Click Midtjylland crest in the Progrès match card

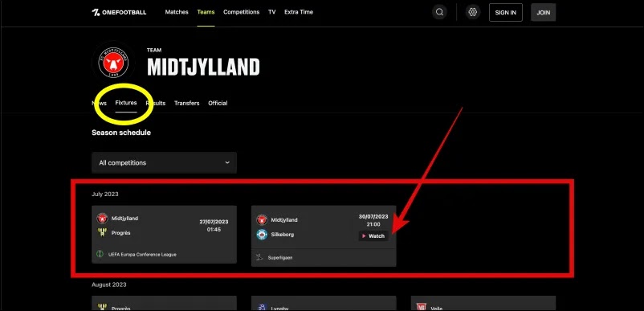pyautogui.click(x=102, y=218)
